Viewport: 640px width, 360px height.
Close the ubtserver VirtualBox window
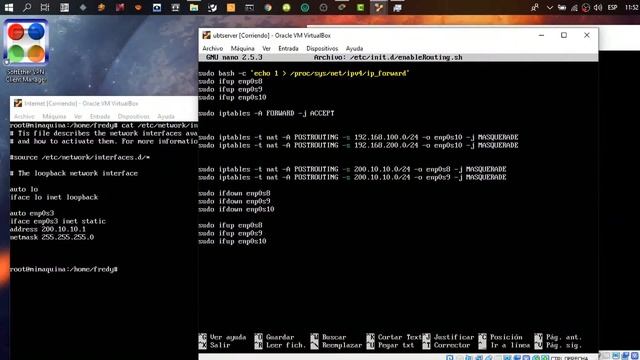coord(587,36)
